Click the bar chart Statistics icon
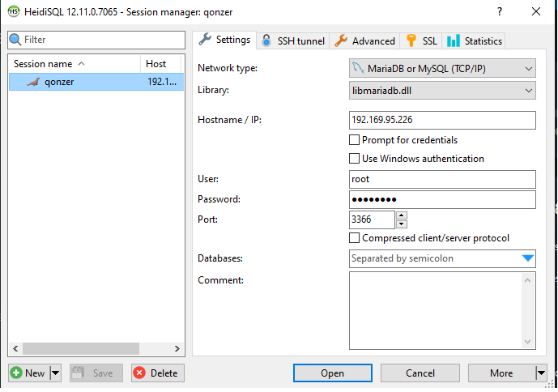The height and width of the screenshot is (392, 558). click(x=454, y=40)
